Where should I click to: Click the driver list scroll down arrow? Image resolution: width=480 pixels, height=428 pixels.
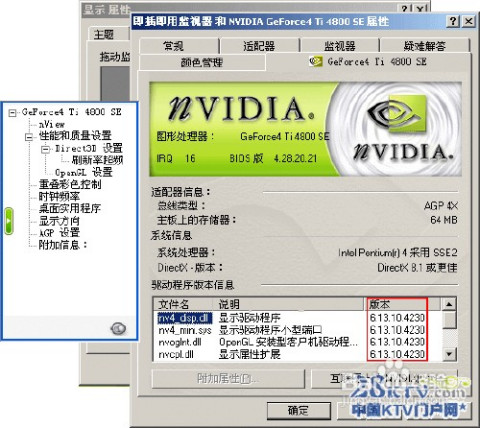[449, 354]
